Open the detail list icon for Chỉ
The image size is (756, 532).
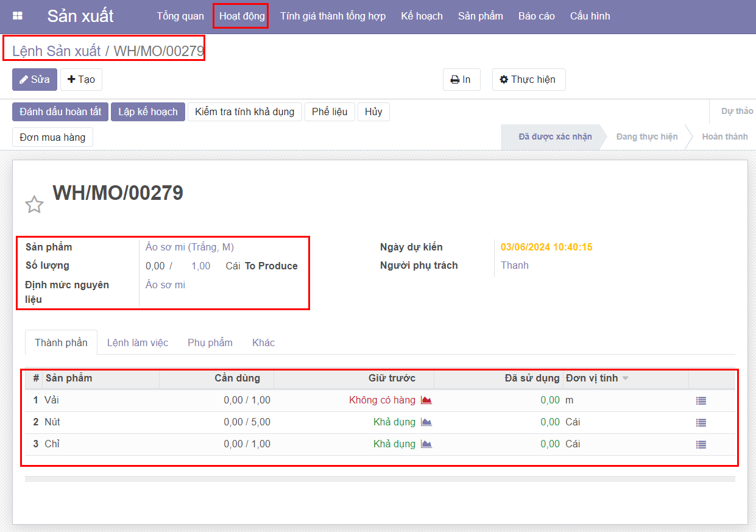(701, 445)
